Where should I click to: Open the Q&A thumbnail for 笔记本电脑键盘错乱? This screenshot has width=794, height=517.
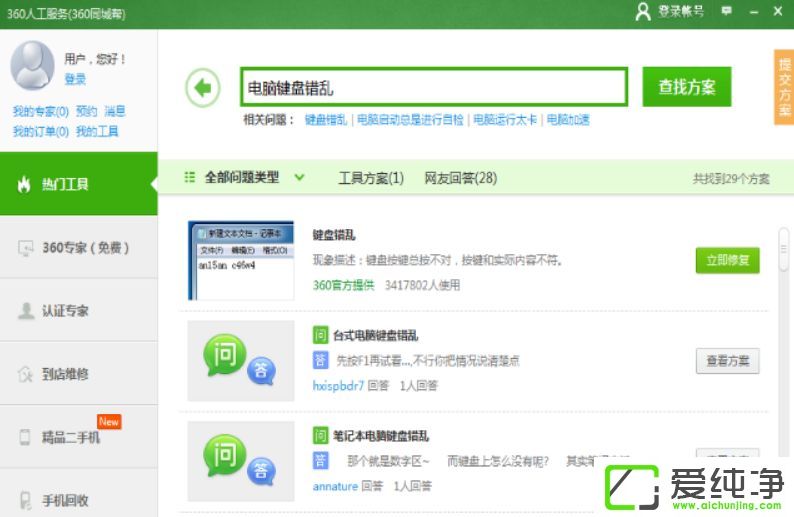241,461
